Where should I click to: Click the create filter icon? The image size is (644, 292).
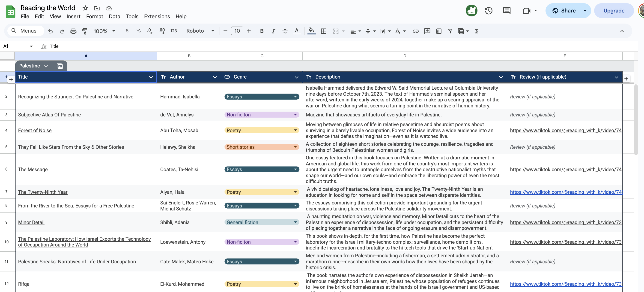click(x=450, y=31)
